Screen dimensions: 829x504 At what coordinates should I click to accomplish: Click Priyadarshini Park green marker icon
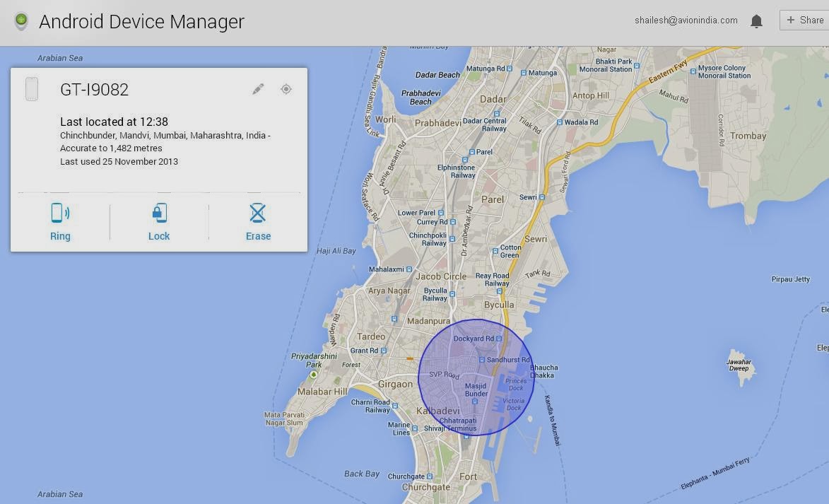(x=314, y=375)
